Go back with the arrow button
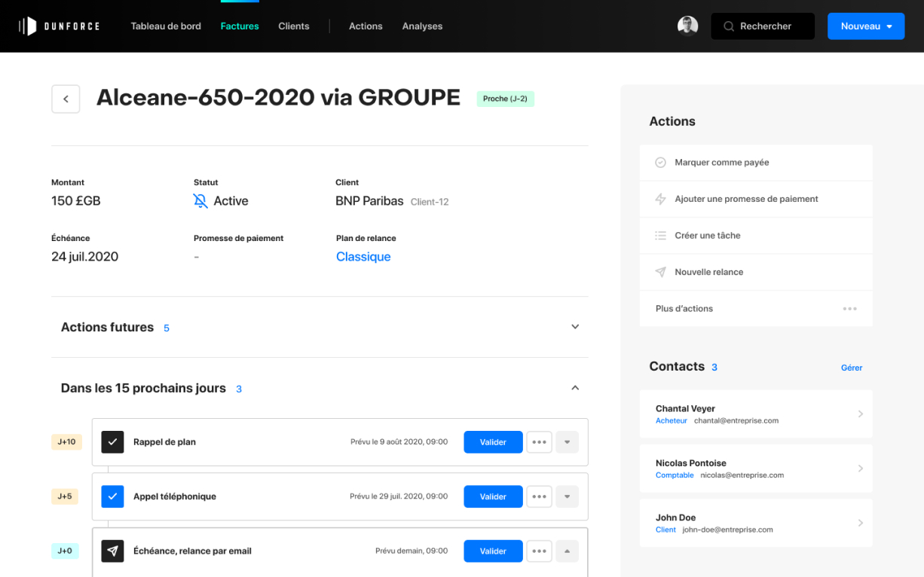The image size is (924, 577). 66,99
